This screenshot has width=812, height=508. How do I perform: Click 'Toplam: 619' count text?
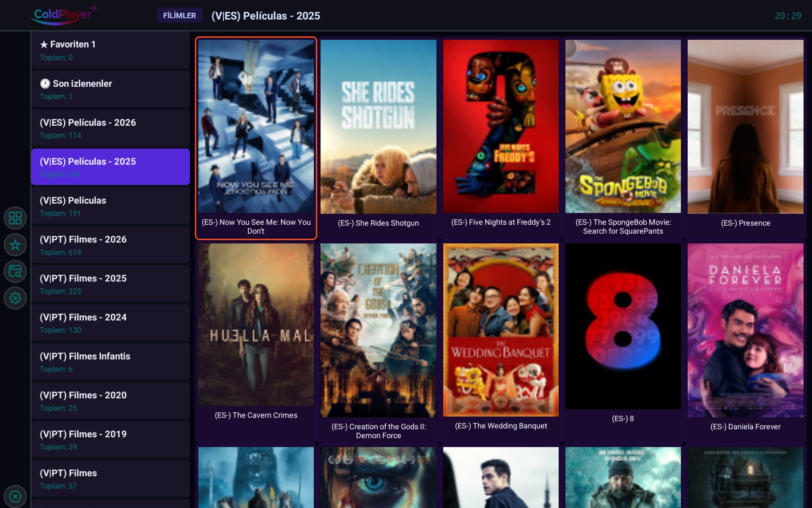tap(60, 252)
